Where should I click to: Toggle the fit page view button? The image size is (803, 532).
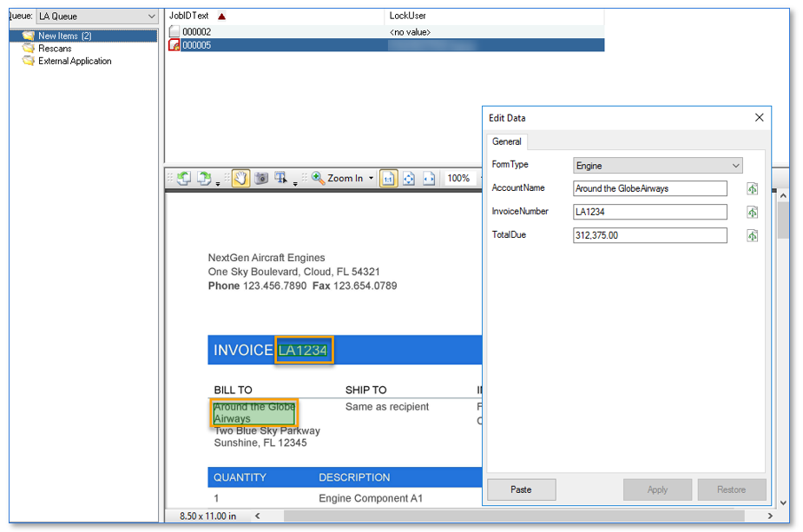tap(408, 178)
